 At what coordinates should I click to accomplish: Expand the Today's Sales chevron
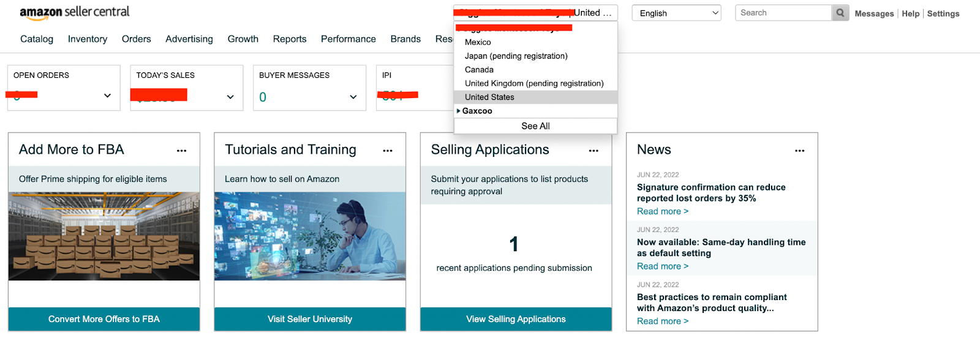(230, 97)
